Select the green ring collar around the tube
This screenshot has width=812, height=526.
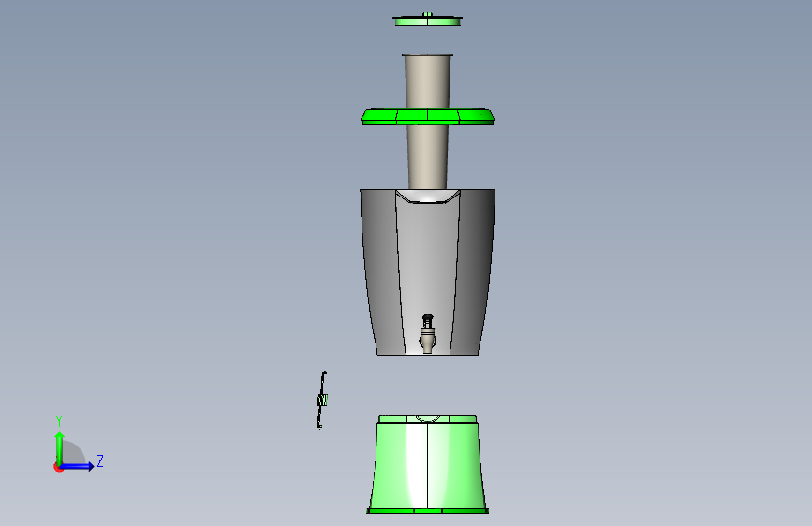coord(428,116)
